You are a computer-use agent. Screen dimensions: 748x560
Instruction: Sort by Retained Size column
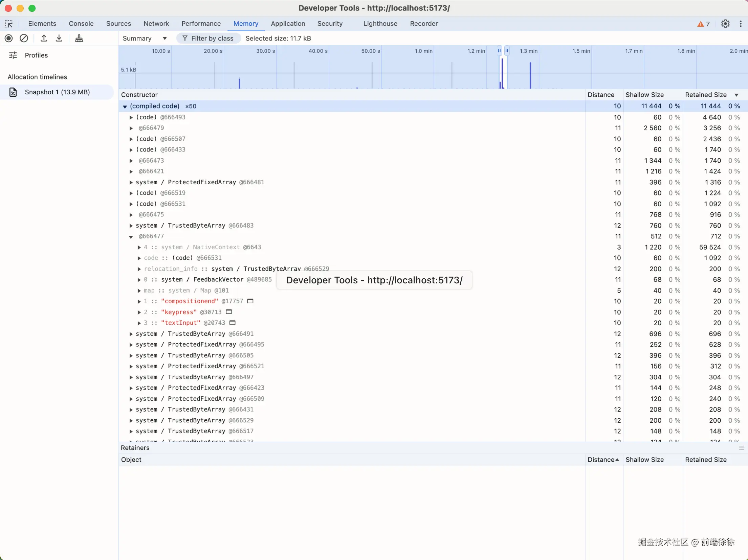coord(715,95)
